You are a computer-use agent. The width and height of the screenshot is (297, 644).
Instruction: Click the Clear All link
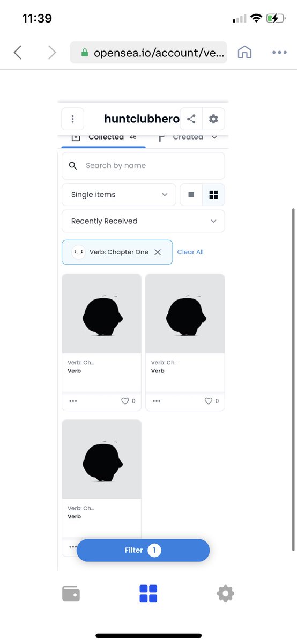pos(190,252)
